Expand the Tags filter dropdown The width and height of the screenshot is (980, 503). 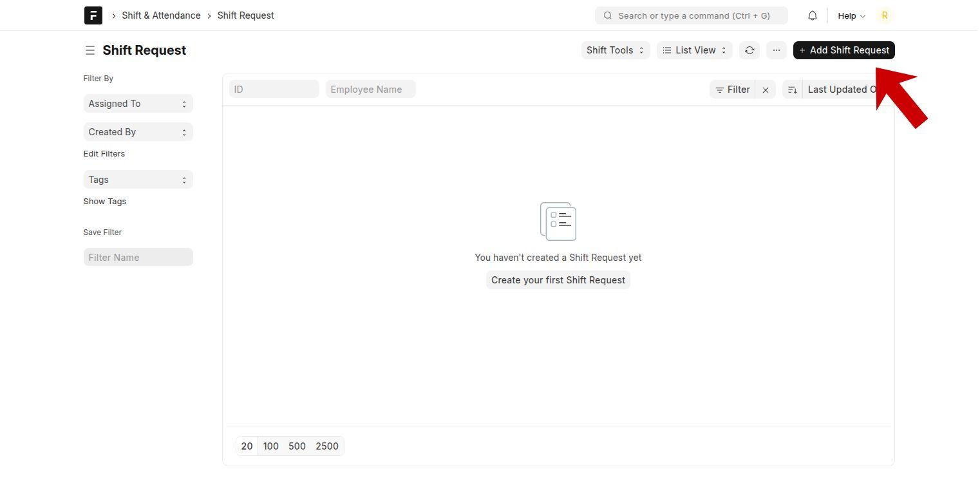[x=138, y=180]
